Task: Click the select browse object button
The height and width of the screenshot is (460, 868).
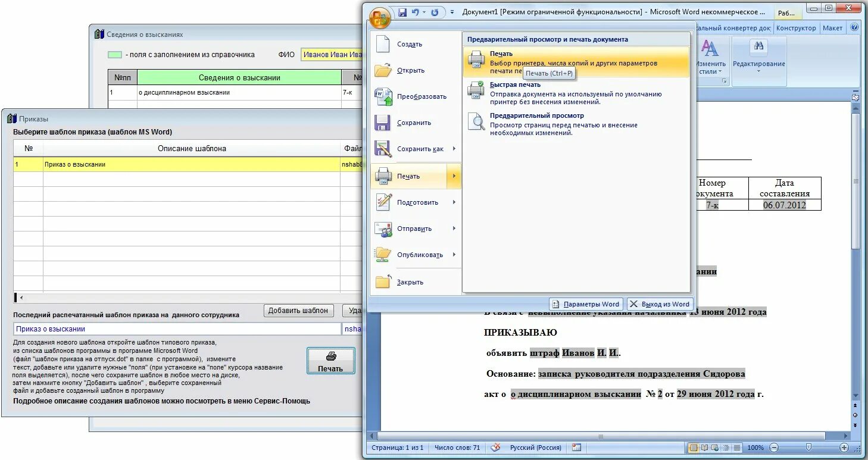Action: [855, 415]
